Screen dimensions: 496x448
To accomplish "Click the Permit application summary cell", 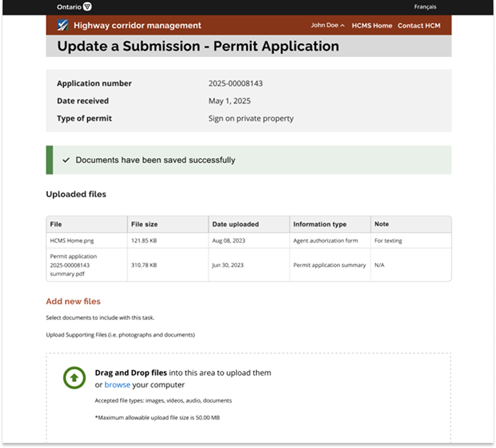I will click(330, 265).
